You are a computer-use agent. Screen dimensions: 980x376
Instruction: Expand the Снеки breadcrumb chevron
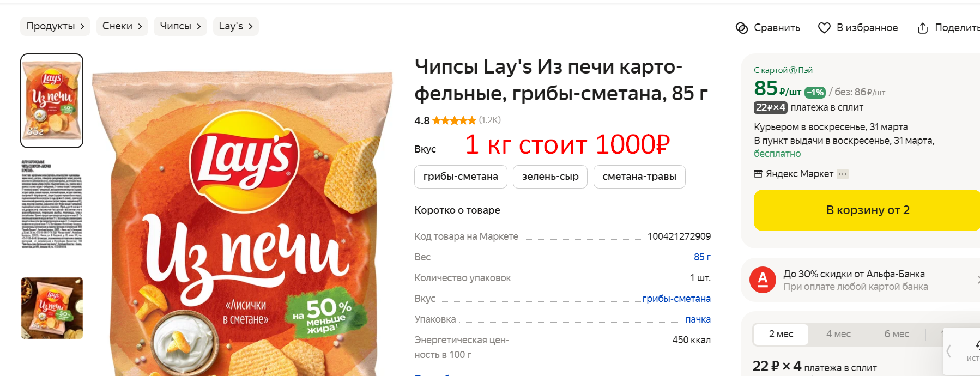point(140,26)
